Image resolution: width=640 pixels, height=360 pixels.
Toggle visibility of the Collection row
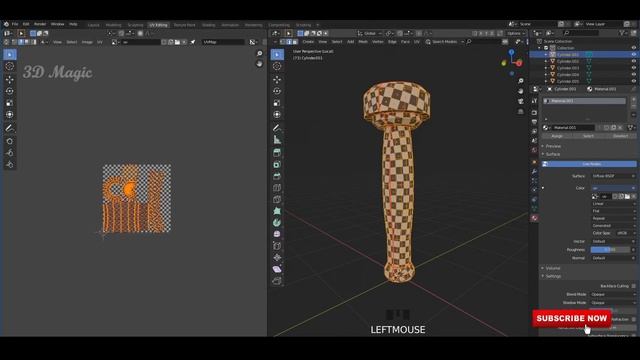(634, 48)
